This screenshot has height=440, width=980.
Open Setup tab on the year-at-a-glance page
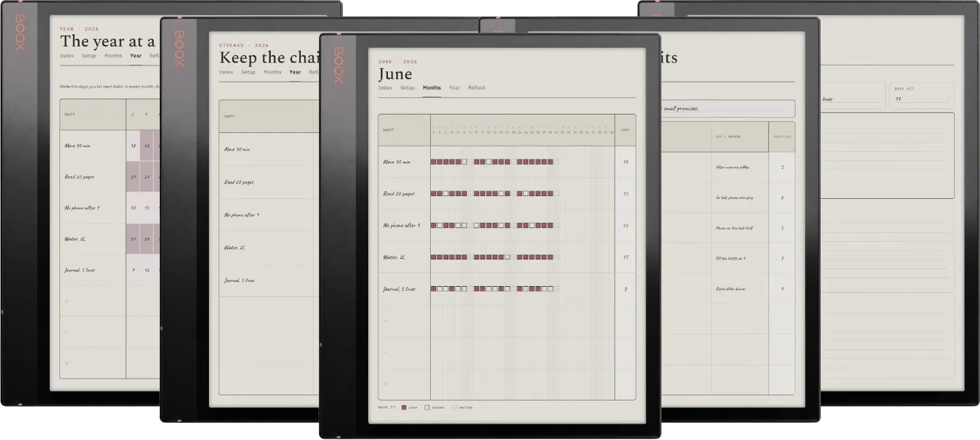[89, 56]
